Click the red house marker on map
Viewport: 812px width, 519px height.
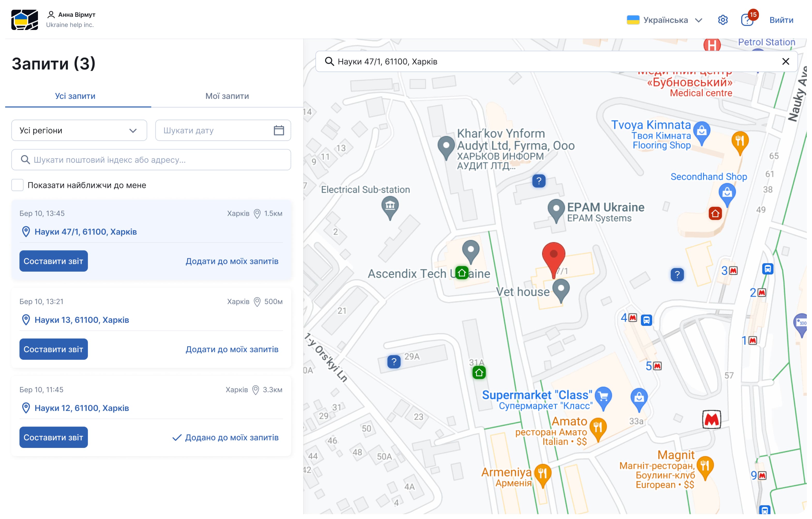pyautogui.click(x=715, y=213)
